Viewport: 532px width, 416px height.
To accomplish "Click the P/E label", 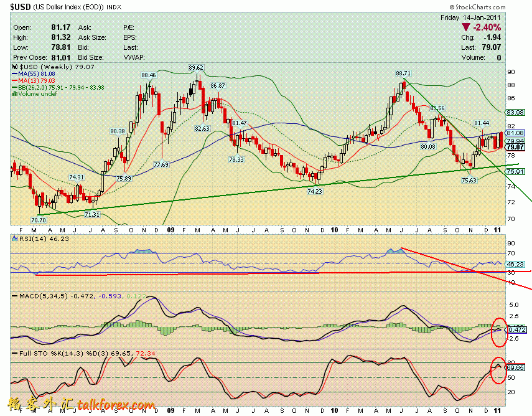I will pos(129,27).
